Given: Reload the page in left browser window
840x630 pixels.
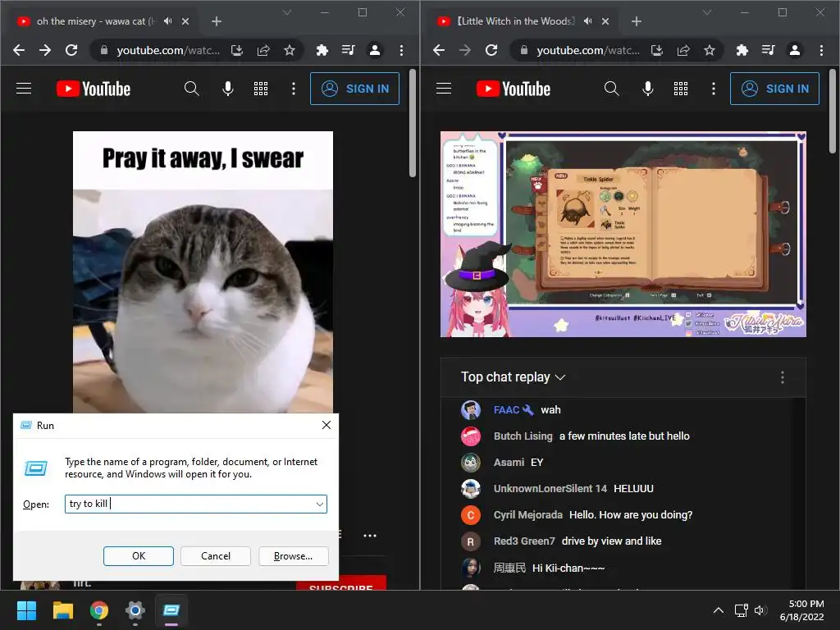Looking at the screenshot, I should 71,50.
